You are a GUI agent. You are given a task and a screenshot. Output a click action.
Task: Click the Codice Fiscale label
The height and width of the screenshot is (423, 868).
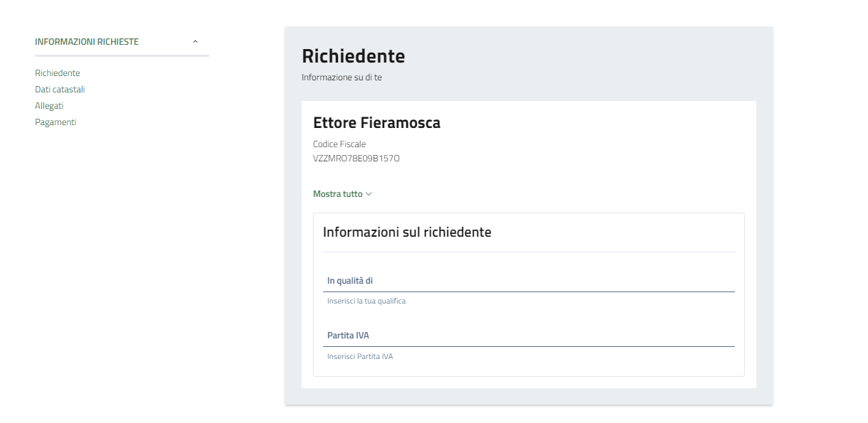coord(339,144)
